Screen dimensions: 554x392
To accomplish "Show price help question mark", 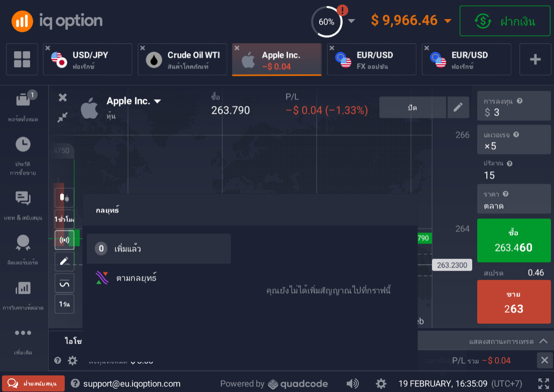I will coord(506,194).
